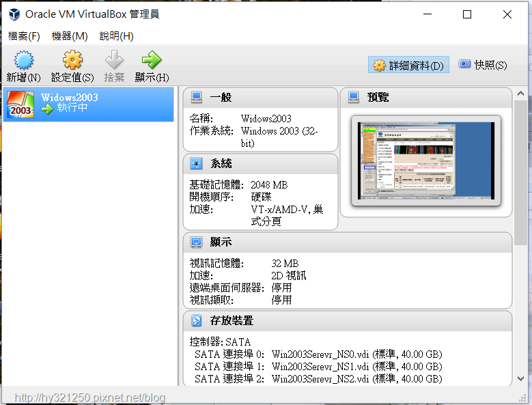Click the 系統 section header
The width and height of the screenshot is (532, 405).
260,164
